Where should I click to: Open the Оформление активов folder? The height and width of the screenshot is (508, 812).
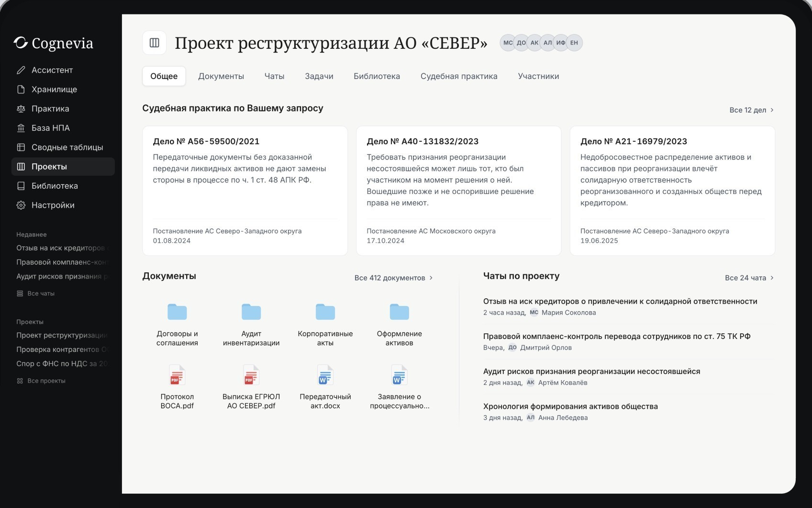click(400, 325)
